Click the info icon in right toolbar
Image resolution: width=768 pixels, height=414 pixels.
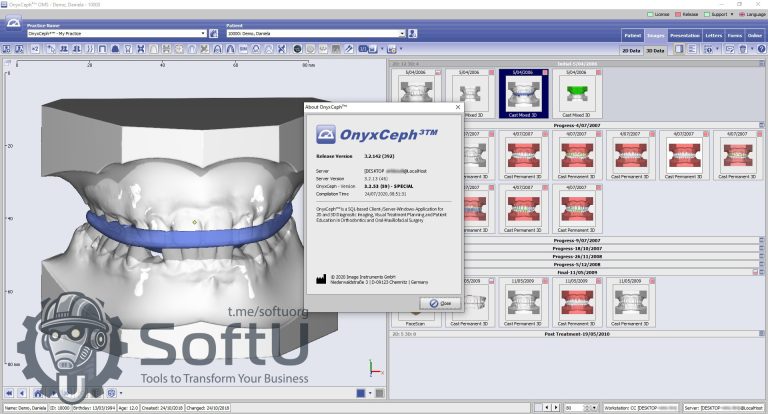coord(708,49)
